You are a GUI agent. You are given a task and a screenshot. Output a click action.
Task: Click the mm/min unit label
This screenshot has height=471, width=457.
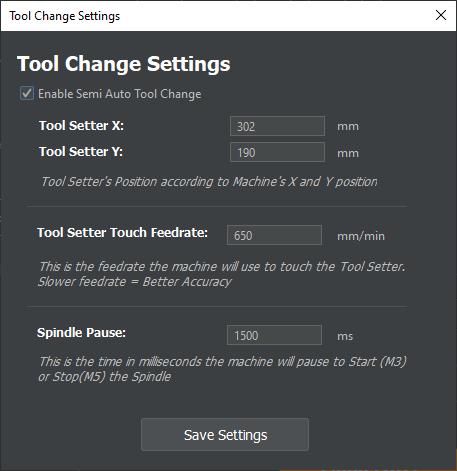click(x=361, y=236)
